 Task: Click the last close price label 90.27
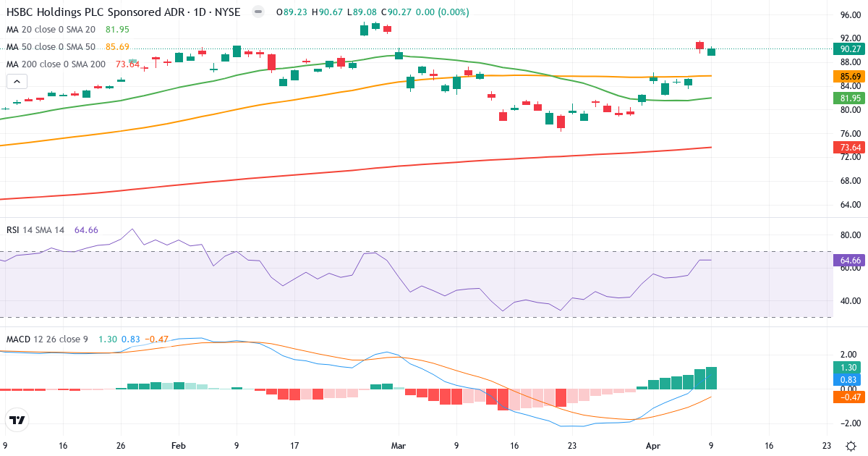coord(848,50)
